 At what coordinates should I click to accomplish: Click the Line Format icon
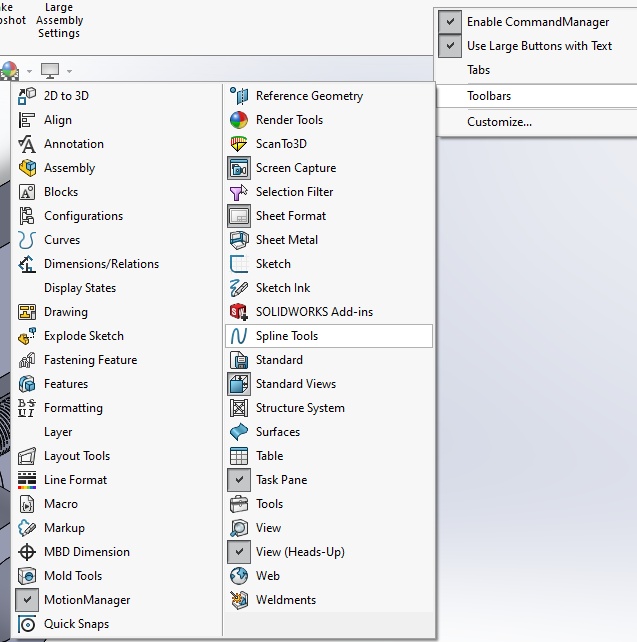27,480
